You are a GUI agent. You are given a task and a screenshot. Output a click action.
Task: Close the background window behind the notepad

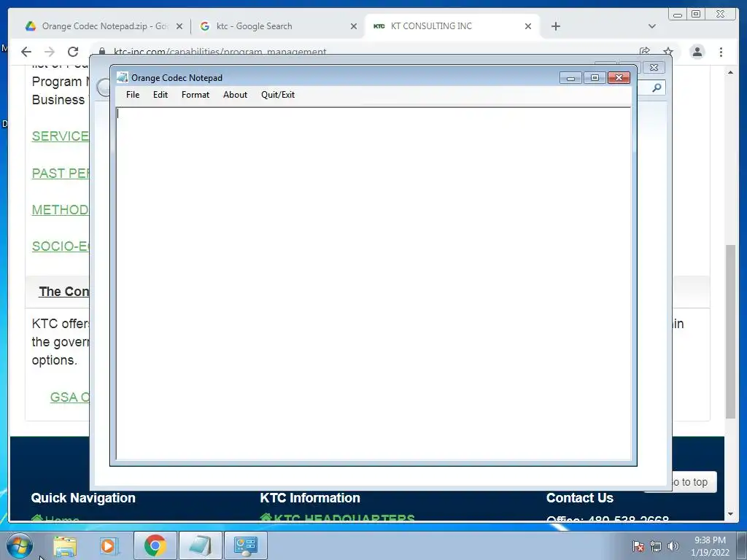pyautogui.click(x=654, y=68)
